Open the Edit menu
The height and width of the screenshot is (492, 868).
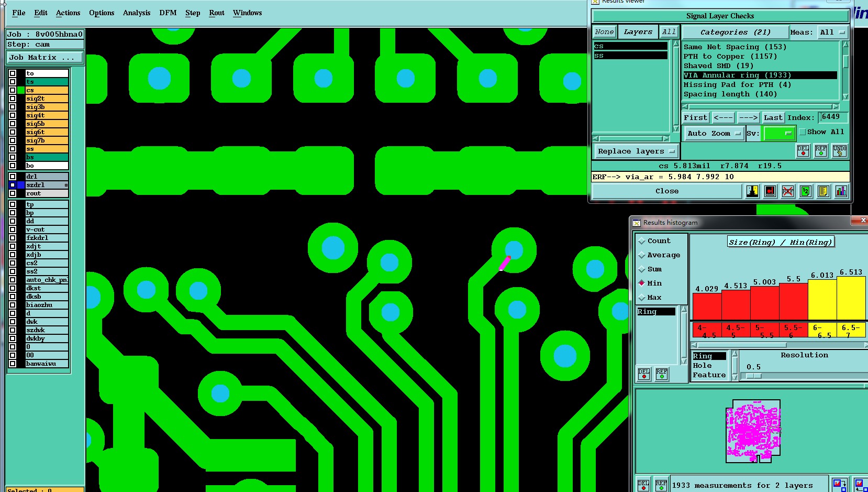41,13
